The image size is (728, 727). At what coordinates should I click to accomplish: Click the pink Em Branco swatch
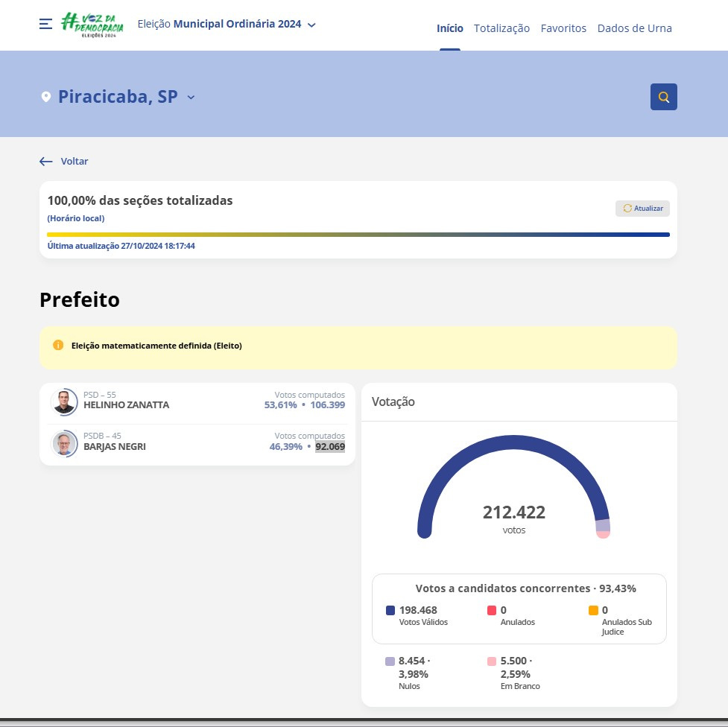(x=492, y=661)
